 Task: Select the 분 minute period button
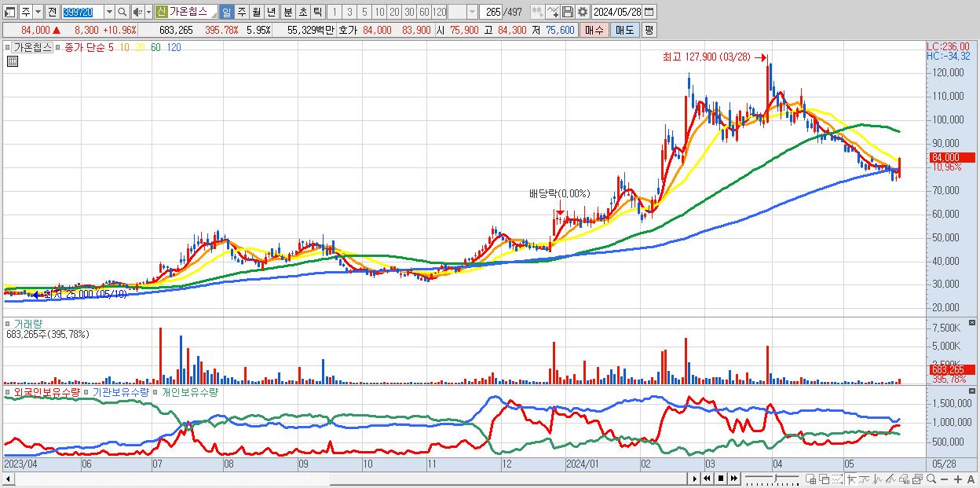point(287,12)
